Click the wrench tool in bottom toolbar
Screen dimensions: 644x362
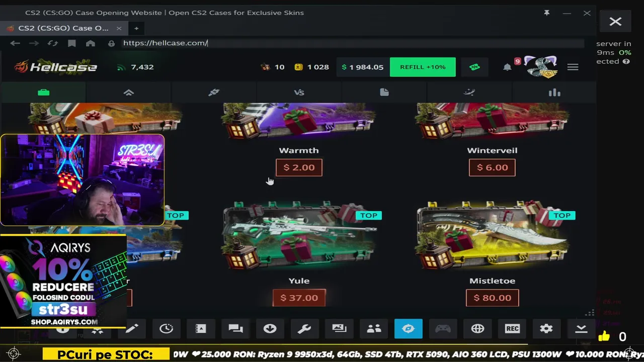click(x=304, y=329)
